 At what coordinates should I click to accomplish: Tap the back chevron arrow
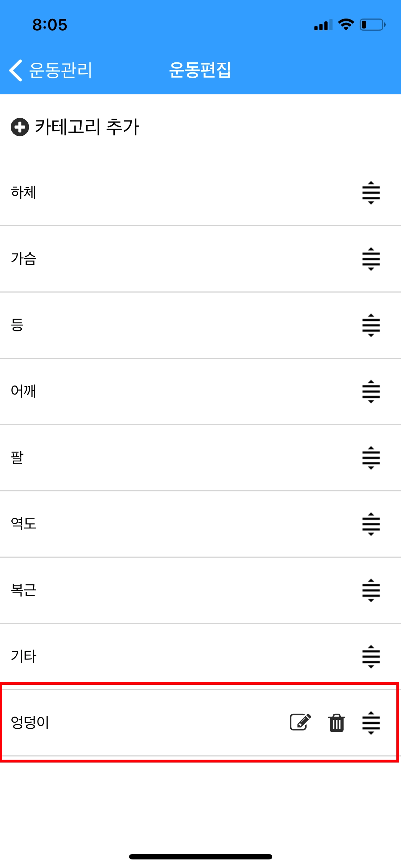click(x=16, y=70)
